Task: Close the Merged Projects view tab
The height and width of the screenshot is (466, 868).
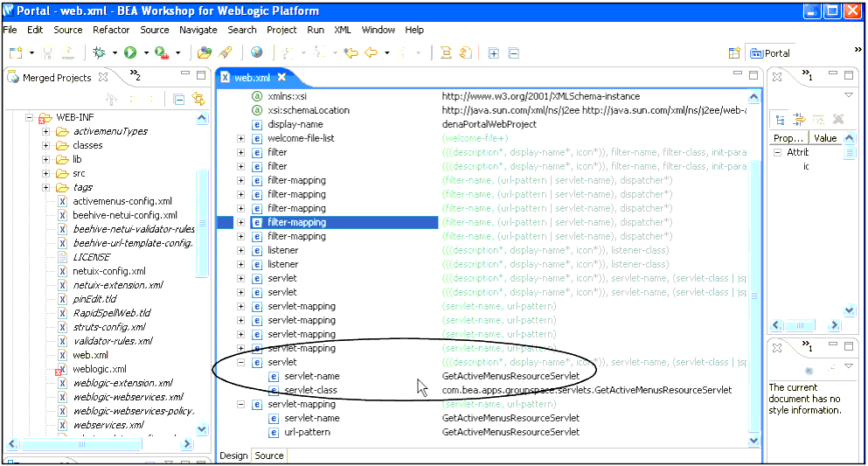Action: [103, 78]
